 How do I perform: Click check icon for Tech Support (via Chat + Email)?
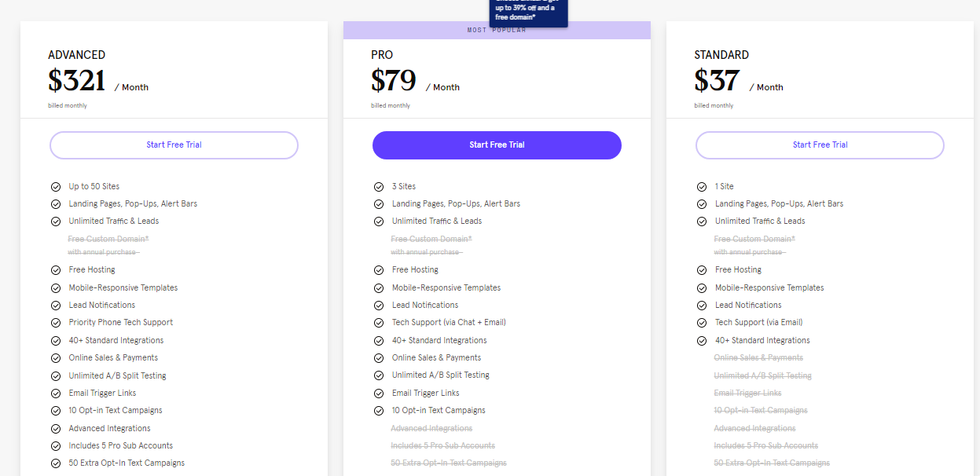point(379,323)
